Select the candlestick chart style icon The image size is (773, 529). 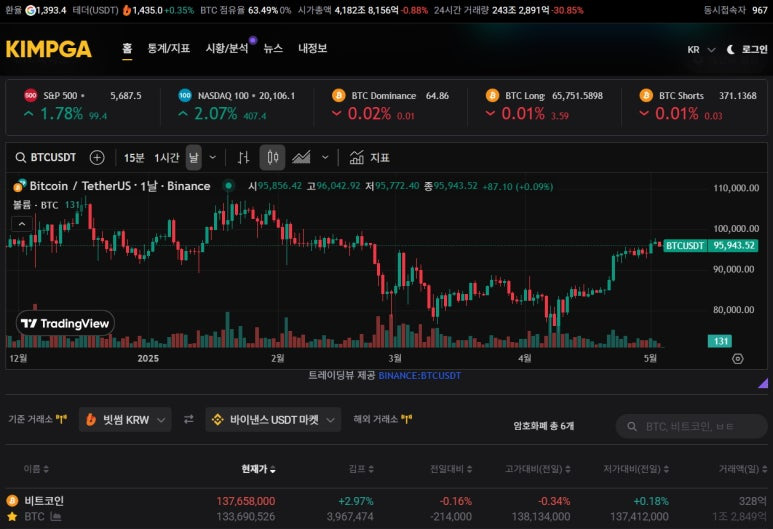pos(273,158)
